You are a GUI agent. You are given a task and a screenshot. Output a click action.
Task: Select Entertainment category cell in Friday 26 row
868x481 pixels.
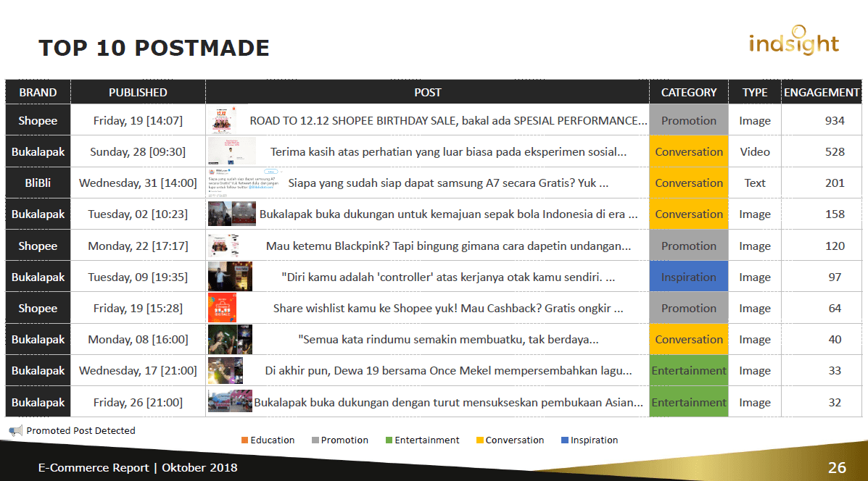pyautogui.click(x=689, y=402)
